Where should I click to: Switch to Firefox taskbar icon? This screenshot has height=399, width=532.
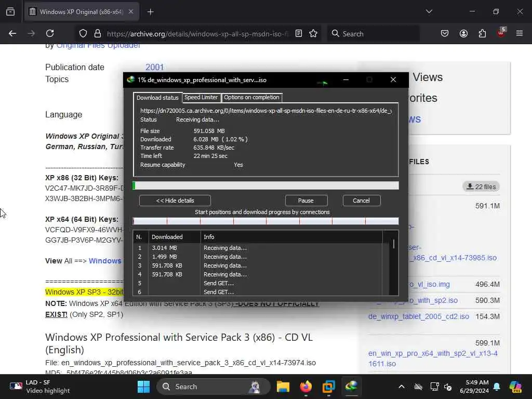[x=306, y=387]
